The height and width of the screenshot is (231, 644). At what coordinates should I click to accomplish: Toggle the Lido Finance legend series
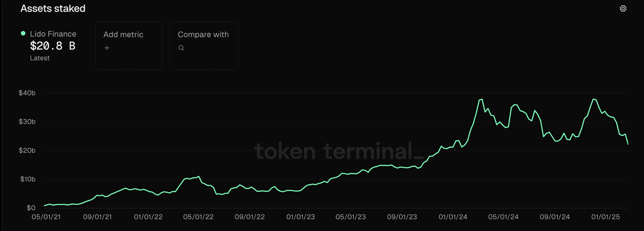click(53, 34)
